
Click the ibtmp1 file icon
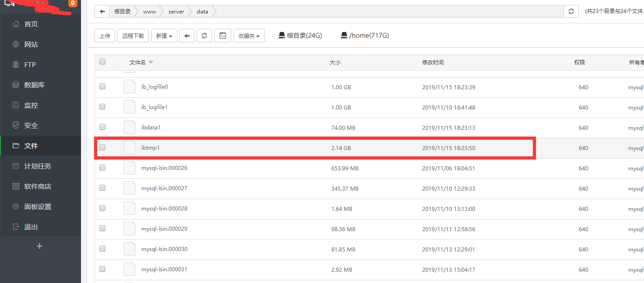click(130, 148)
